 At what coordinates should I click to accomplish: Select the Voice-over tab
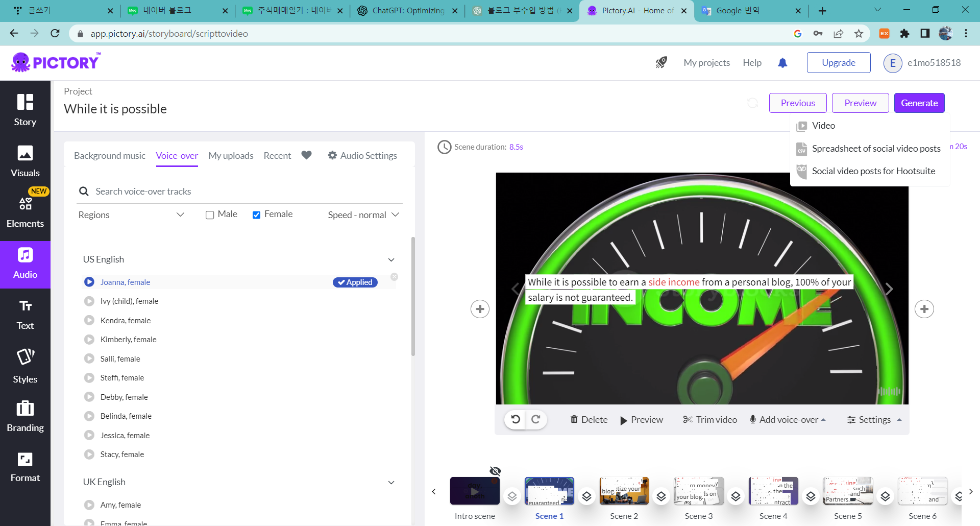[177, 155]
